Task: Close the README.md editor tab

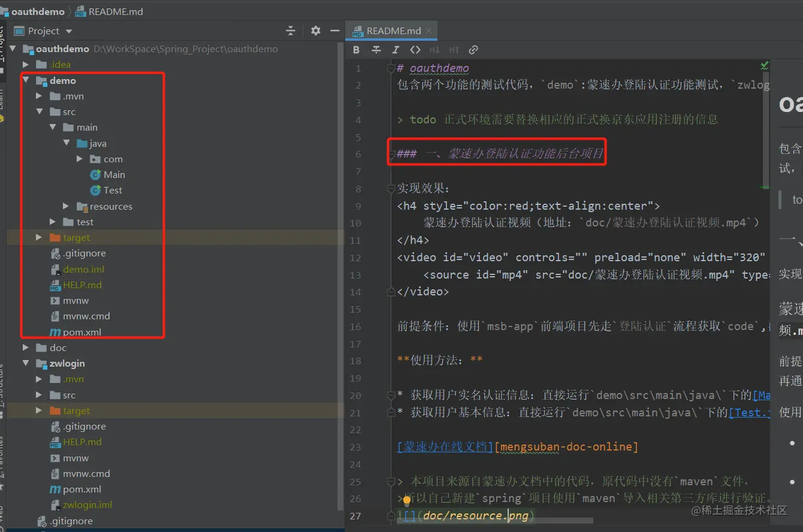Action: click(x=430, y=31)
